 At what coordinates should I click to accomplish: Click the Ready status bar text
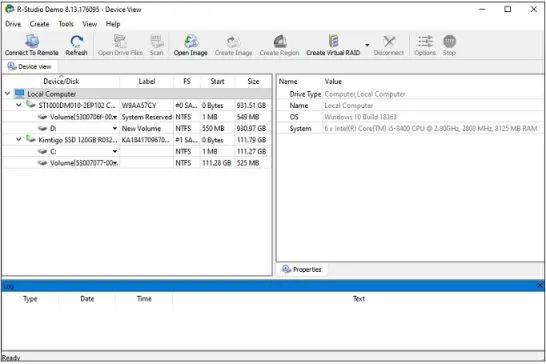tap(11, 358)
